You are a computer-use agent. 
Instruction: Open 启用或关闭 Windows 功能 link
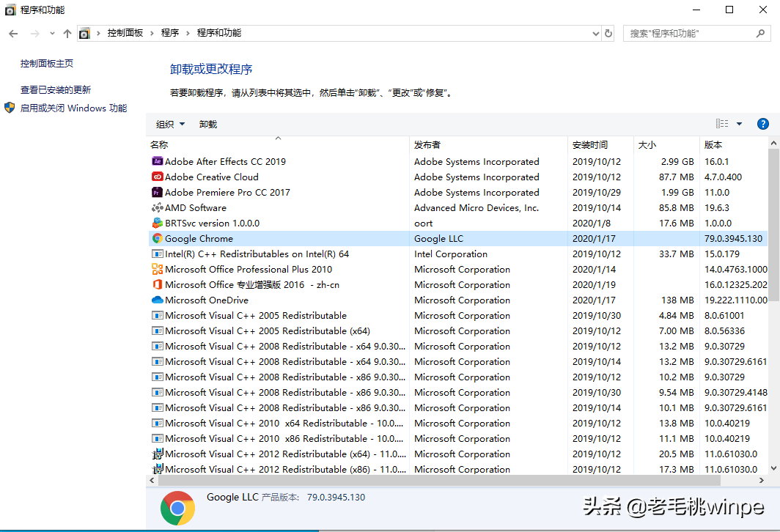(73, 108)
